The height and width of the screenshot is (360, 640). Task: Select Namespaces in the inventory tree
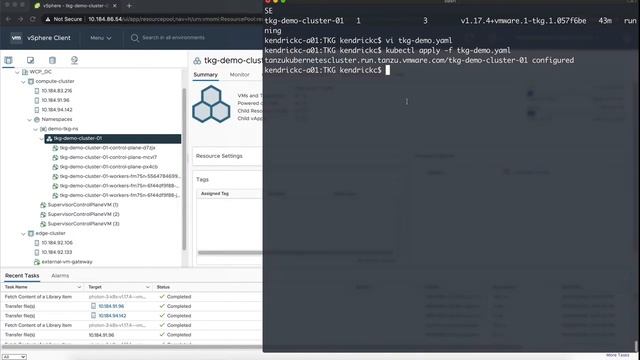pyautogui.click(x=57, y=119)
